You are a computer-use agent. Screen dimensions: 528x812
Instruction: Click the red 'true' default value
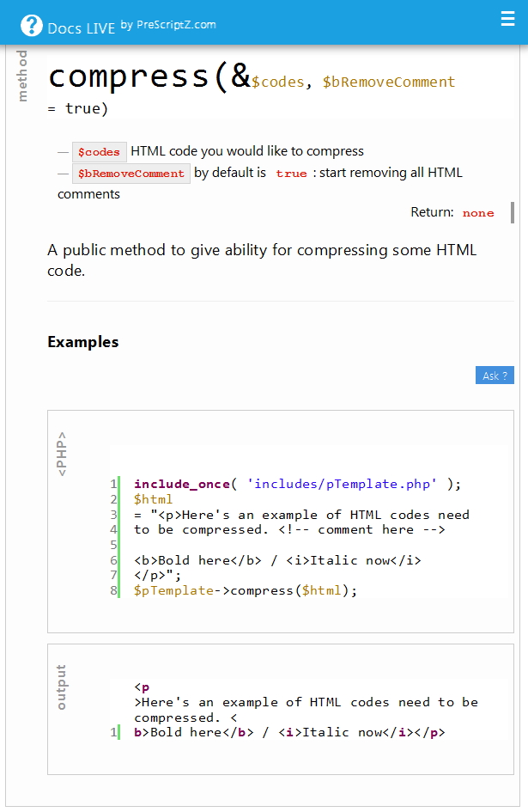pos(291,174)
